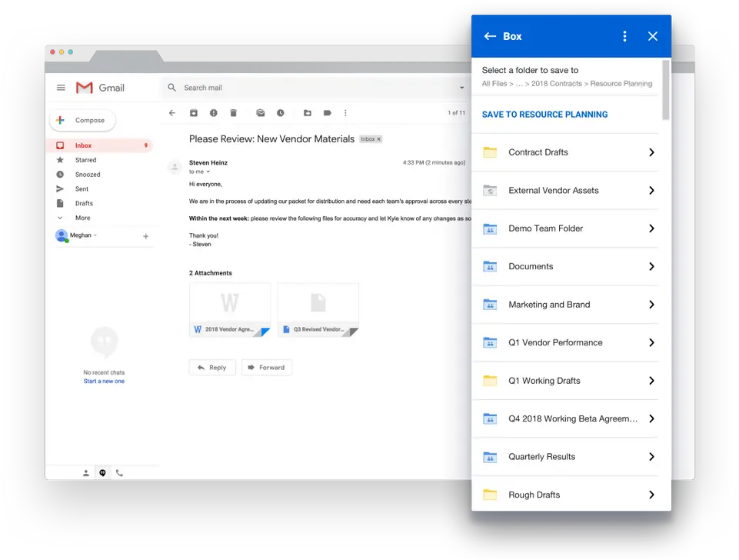Expand Q1 Vendor Performance chevron
Viewport: 739px width, 560px height.
click(x=651, y=343)
